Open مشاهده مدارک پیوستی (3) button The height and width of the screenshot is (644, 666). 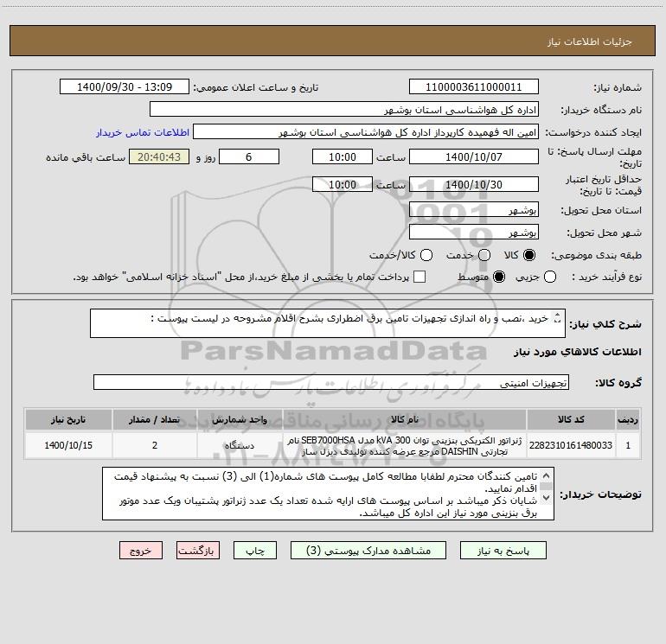pos(368,551)
